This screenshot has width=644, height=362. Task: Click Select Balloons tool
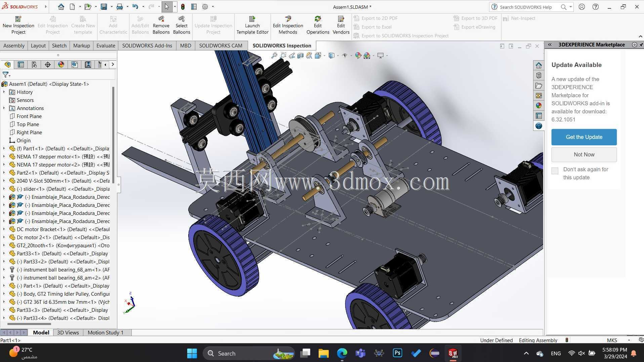coord(182,25)
